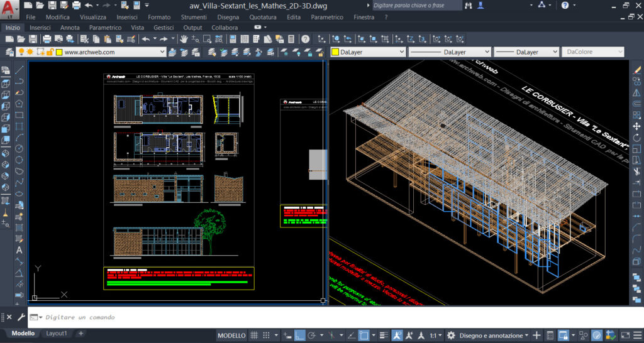This screenshot has width=644, height=343.
Task: Click the Modello tab
Action: [23, 333]
